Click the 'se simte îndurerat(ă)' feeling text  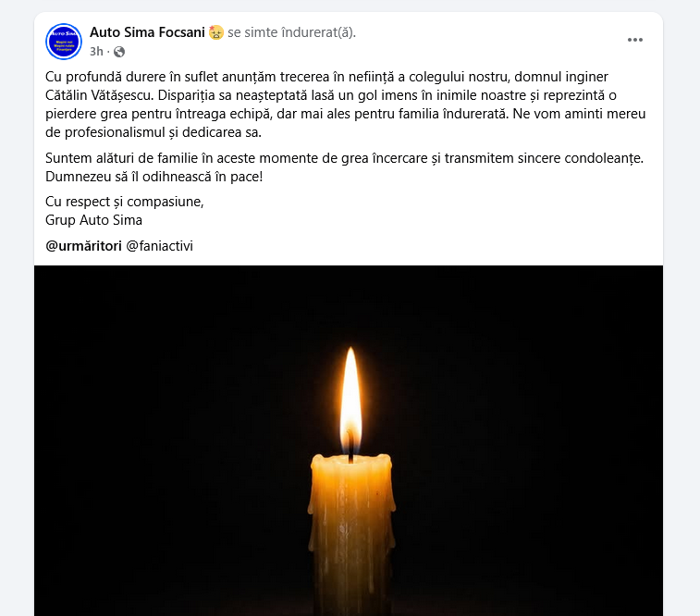tap(291, 32)
